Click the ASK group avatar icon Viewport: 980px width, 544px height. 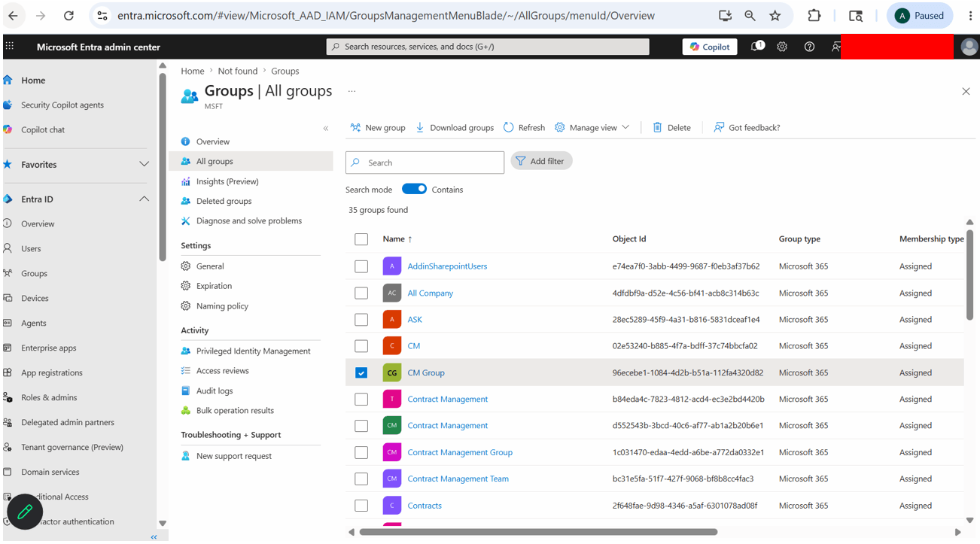tap(391, 320)
